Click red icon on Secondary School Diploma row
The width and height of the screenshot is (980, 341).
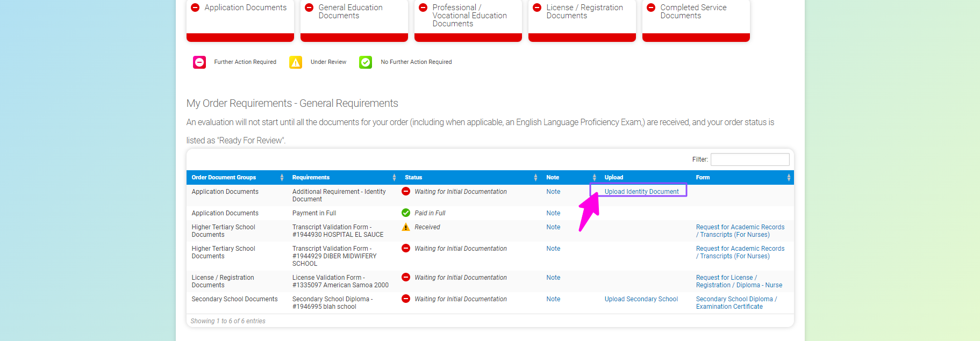coord(406,299)
